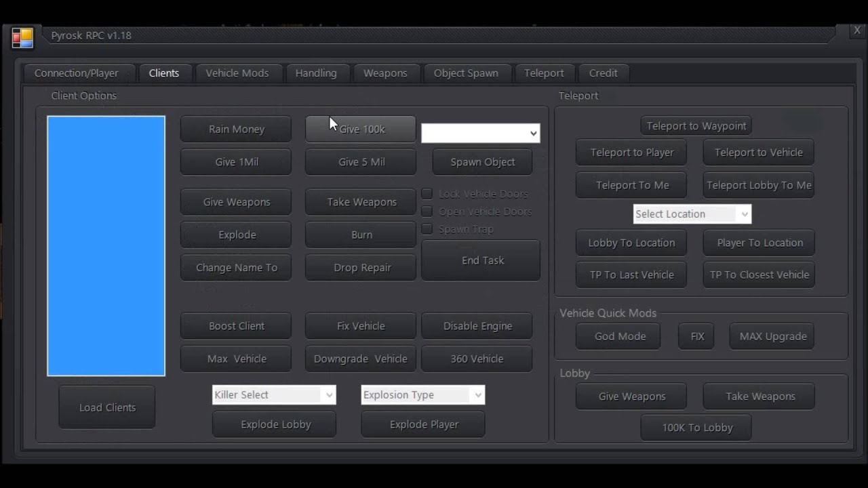Click the End Task button
Viewport: 868px width, 488px height.
[481, 260]
